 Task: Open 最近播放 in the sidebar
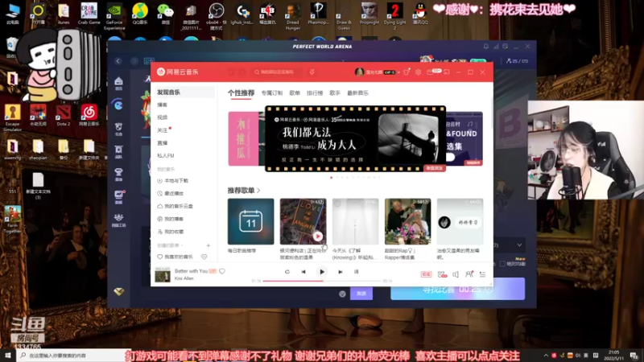[171, 193]
